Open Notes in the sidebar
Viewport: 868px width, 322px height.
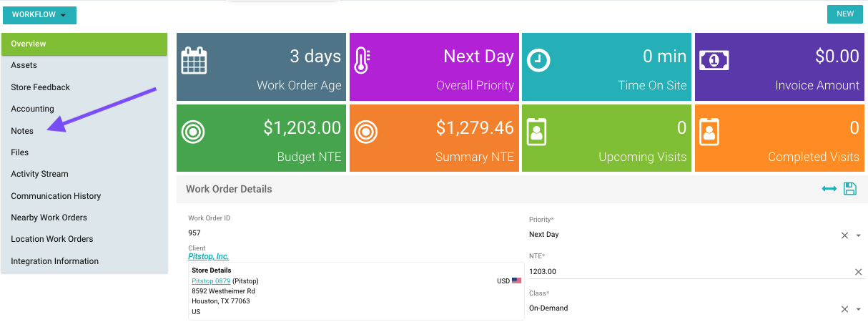click(x=22, y=131)
